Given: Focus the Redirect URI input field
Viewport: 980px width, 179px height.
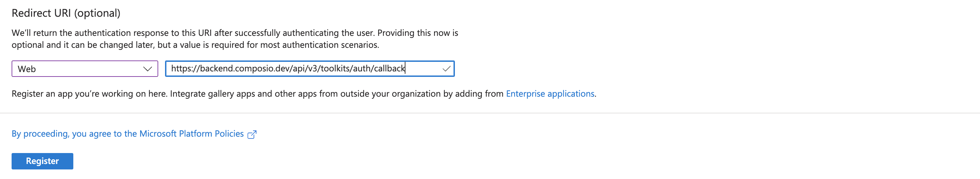Looking at the screenshot, I should coord(310,69).
